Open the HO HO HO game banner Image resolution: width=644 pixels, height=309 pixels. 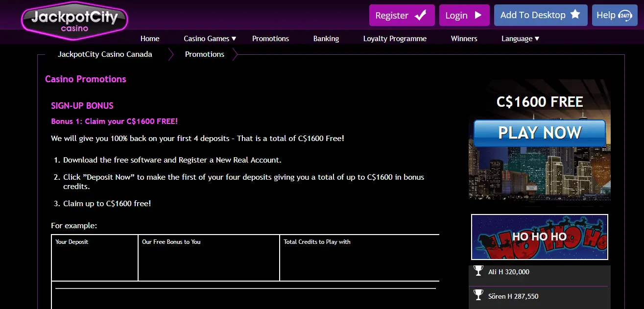(540, 237)
